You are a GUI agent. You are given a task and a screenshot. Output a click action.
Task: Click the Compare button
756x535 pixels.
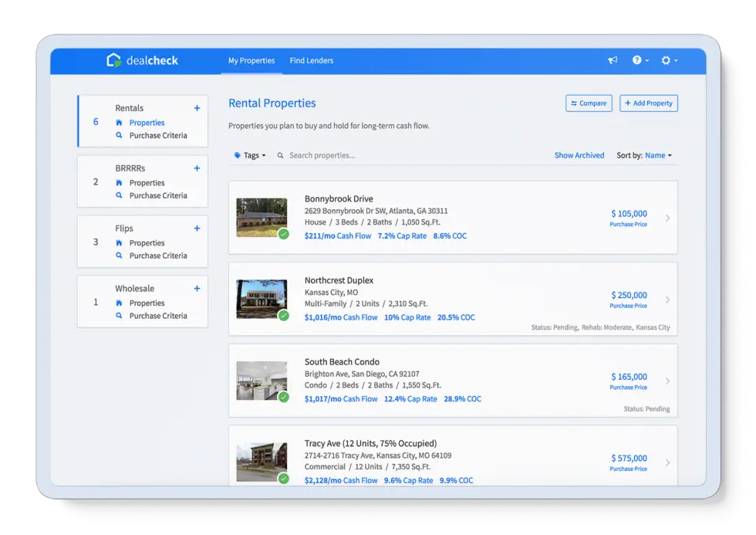[x=589, y=103]
